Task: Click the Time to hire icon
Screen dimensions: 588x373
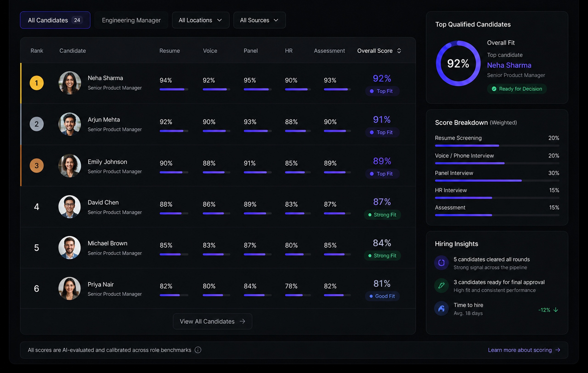Action: pos(441,308)
